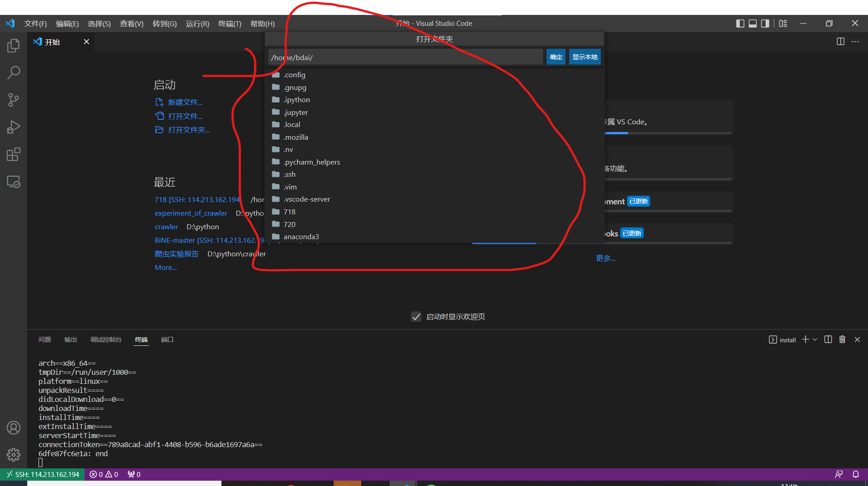Open the Extensions view
The image size is (868, 486).
tap(14, 155)
